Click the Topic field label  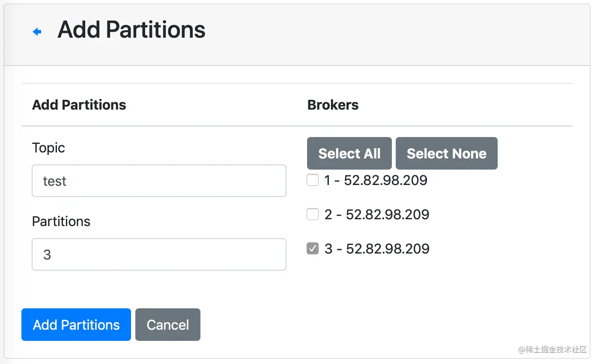pos(48,148)
